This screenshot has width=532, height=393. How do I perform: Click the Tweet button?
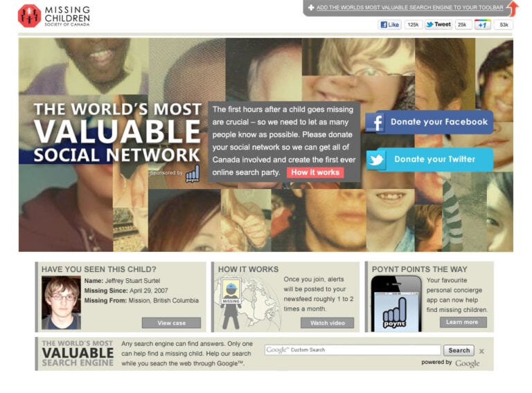438,25
